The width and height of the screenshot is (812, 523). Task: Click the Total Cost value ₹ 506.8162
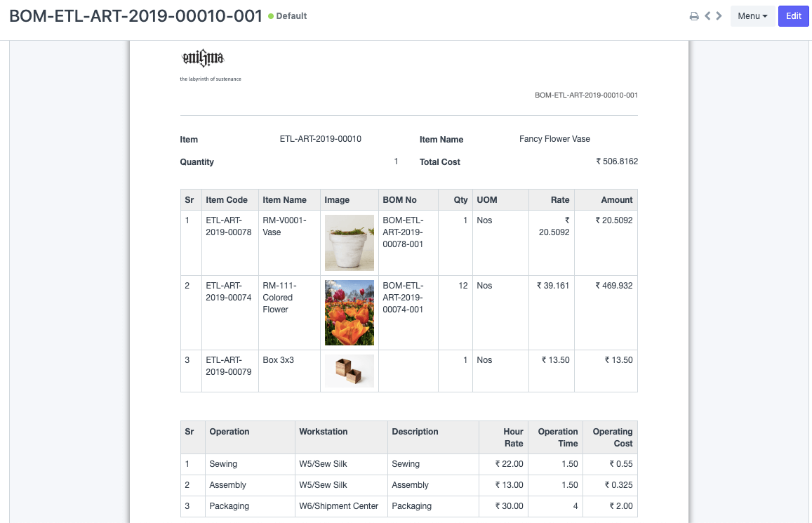point(616,161)
